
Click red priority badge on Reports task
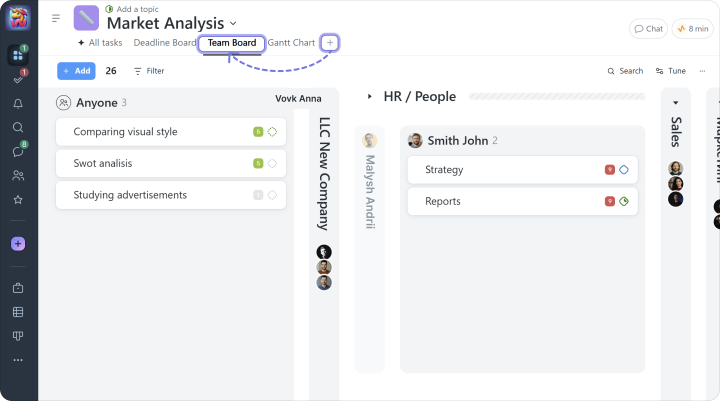pos(609,201)
